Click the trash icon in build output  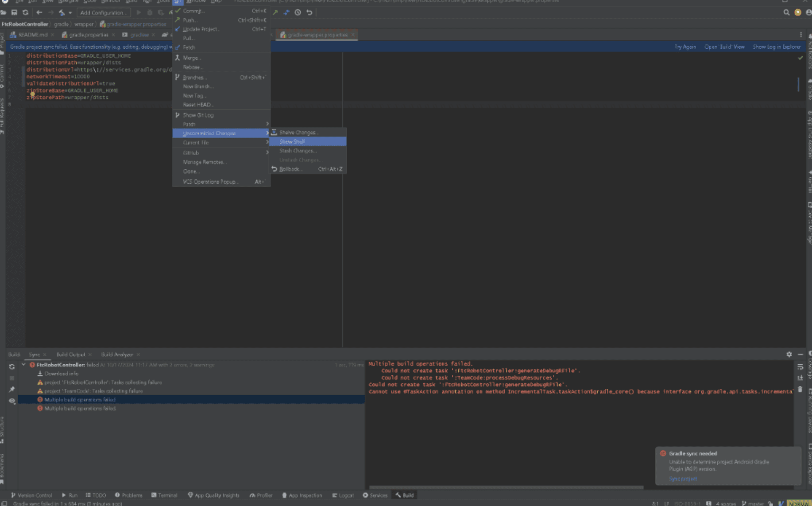click(x=800, y=389)
